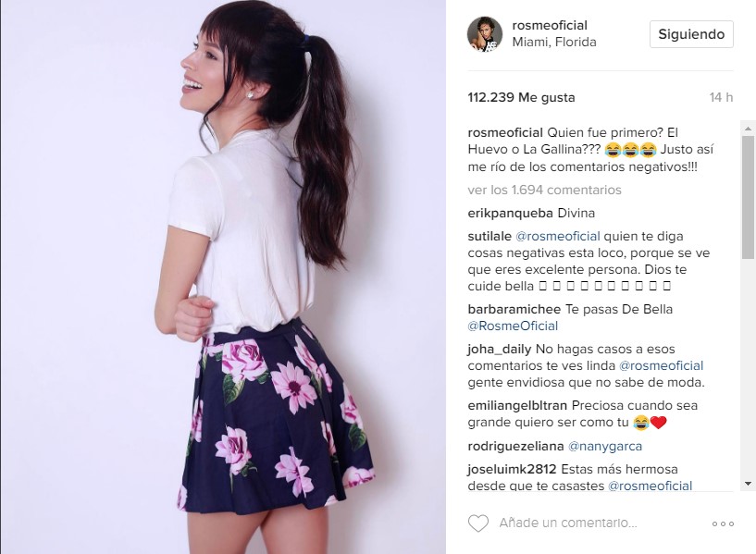Open the three-dot more options menu
This screenshot has height=554, width=756.
point(723,523)
